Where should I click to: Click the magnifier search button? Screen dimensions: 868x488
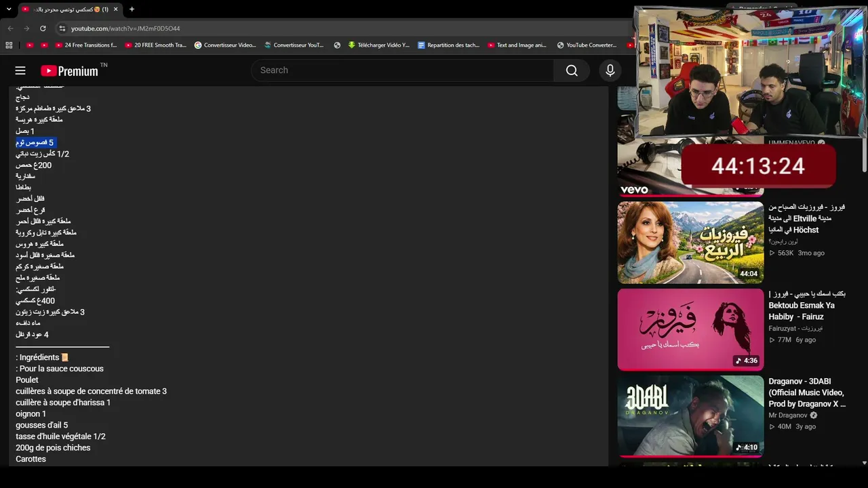(572, 70)
